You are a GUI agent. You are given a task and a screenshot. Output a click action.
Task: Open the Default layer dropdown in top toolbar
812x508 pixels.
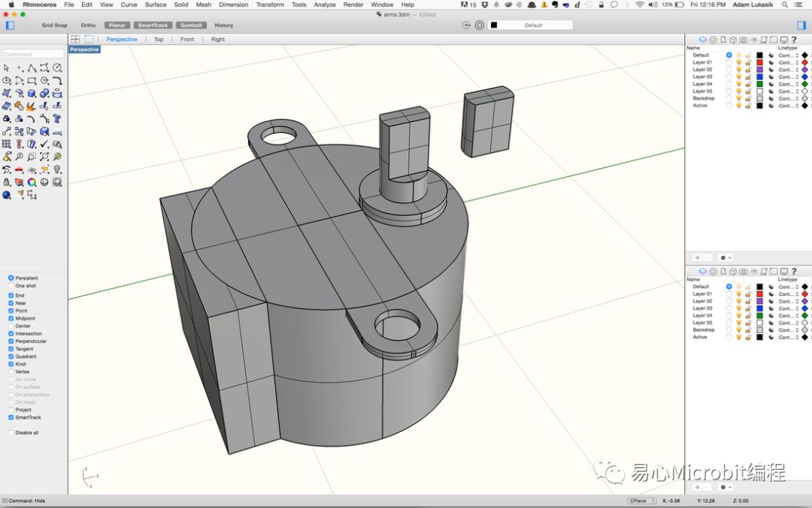tap(533, 25)
